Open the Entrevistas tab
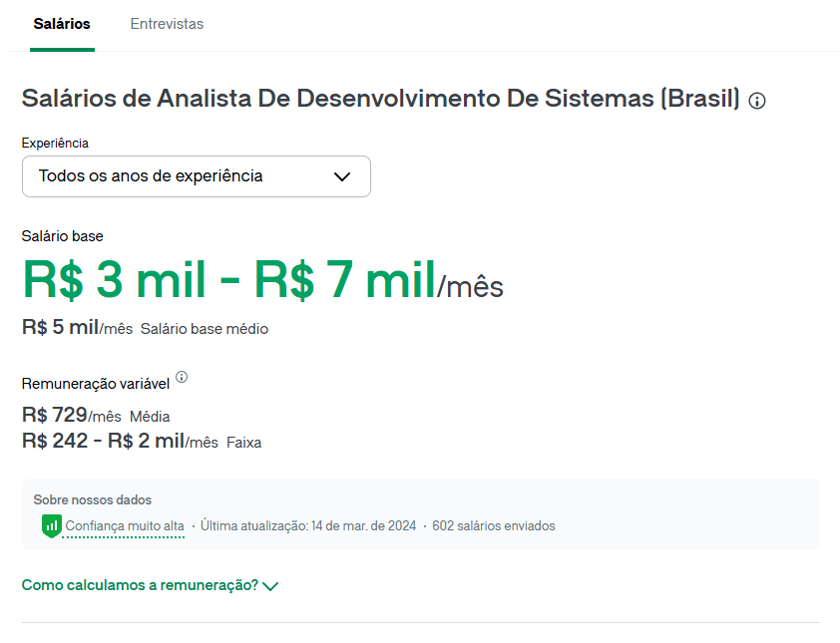Viewport: 840px width, 643px height. [x=167, y=24]
